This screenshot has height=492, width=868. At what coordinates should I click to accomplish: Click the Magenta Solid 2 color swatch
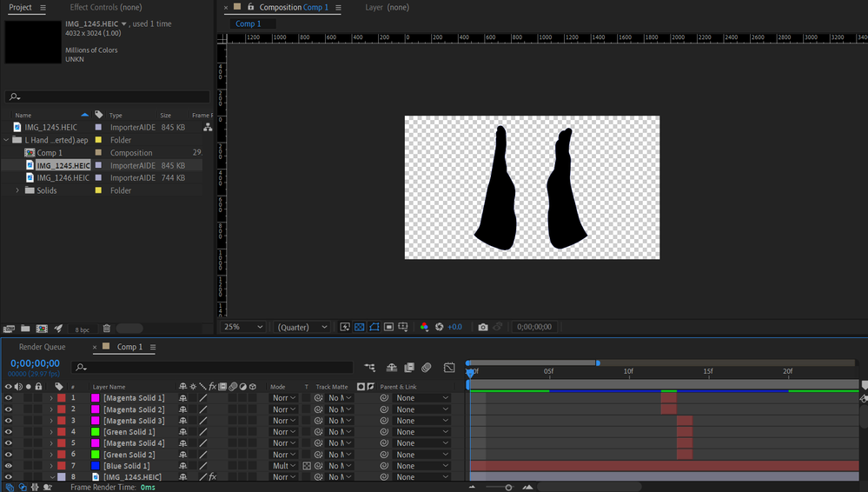(x=96, y=409)
